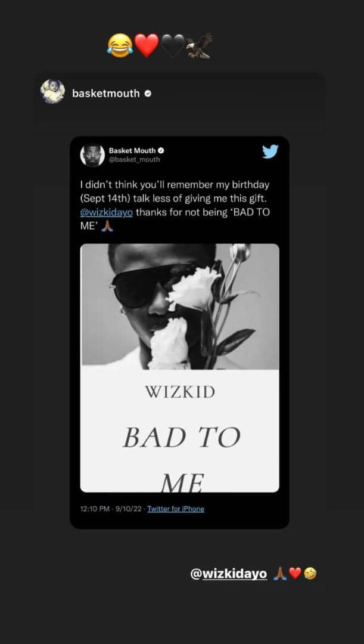Open the basketmouth username

coord(105,94)
